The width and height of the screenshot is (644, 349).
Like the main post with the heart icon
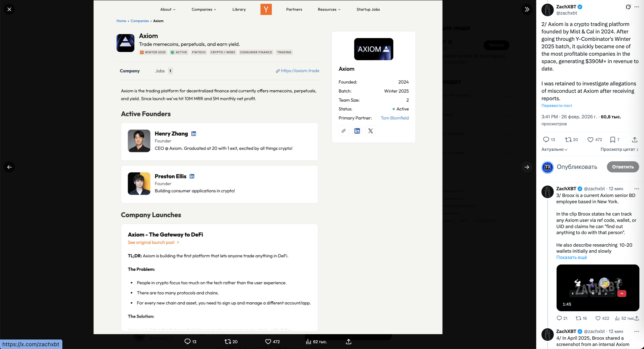coord(590,140)
